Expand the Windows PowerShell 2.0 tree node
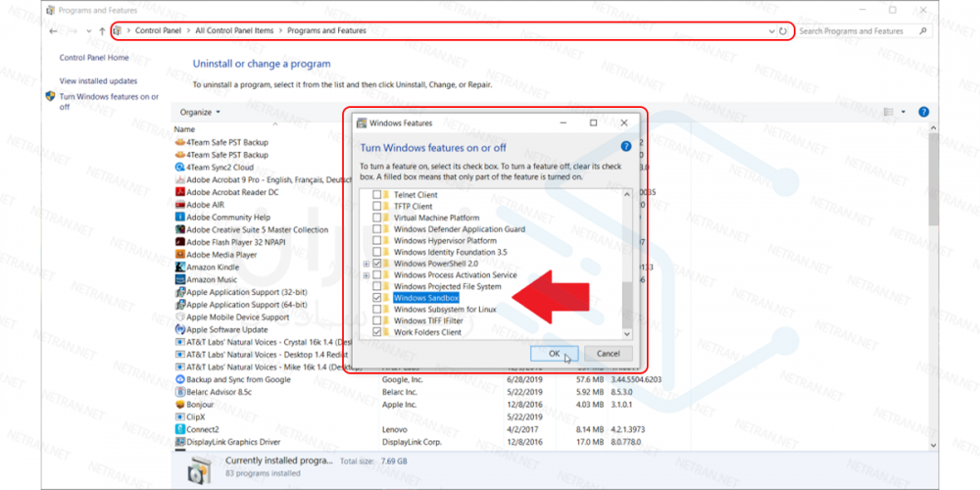This screenshot has height=490, width=980. click(367, 264)
